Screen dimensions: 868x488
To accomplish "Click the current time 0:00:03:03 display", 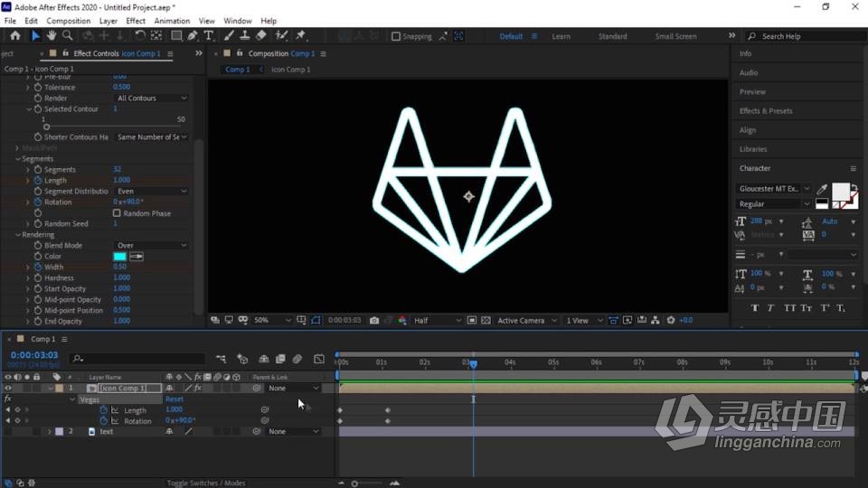I will (33, 355).
